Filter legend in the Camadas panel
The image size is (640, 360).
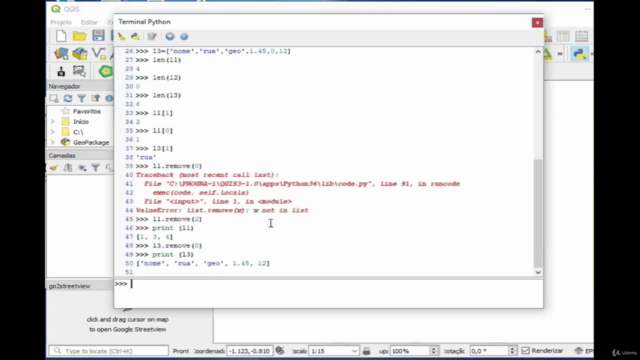(x=96, y=168)
